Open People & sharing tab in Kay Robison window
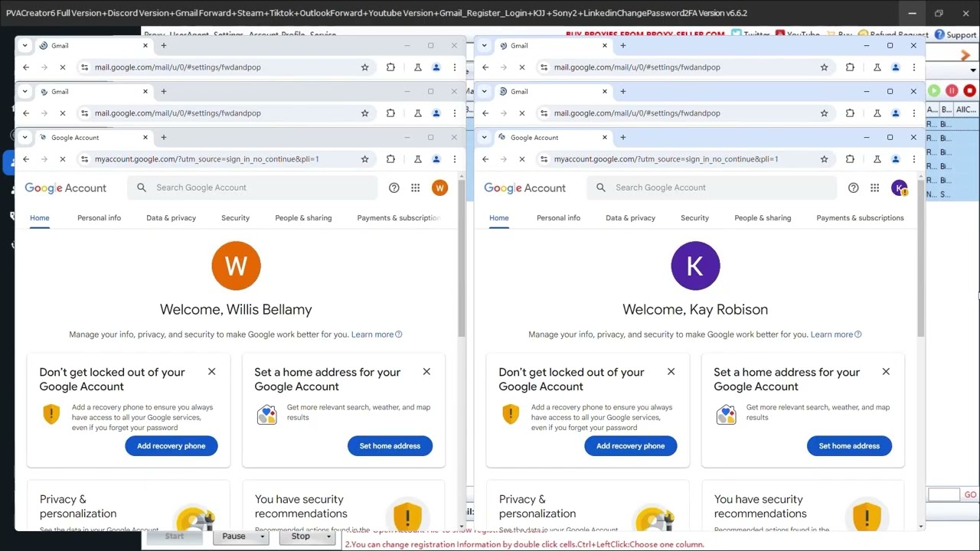Screen dimensions: 980x551 tap(763, 218)
